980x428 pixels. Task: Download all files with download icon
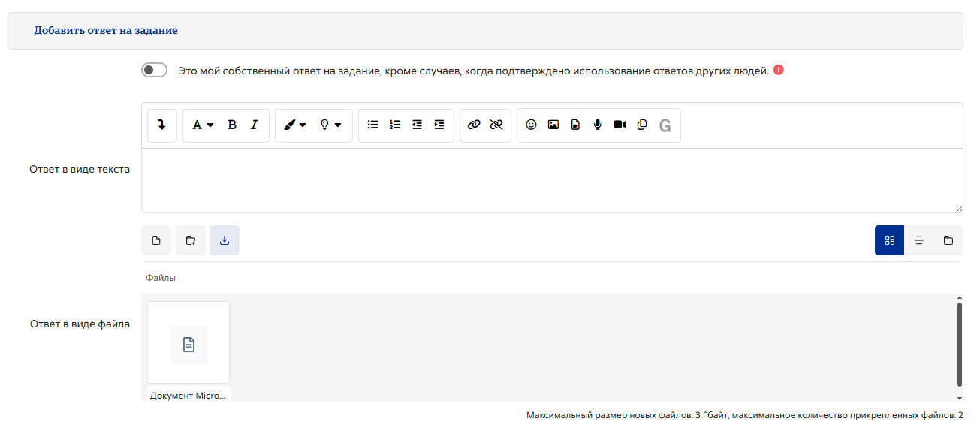click(225, 240)
